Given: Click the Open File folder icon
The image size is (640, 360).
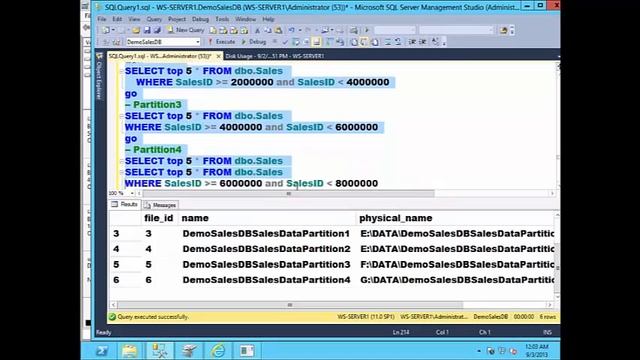Looking at the screenshot, I should coord(136,30).
